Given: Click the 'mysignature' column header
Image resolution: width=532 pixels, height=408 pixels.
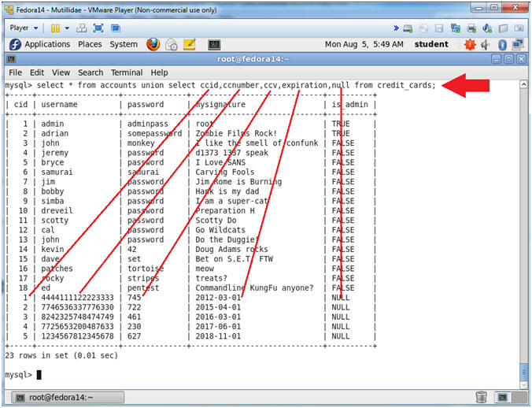Looking at the screenshot, I should click(x=220, y=105).
